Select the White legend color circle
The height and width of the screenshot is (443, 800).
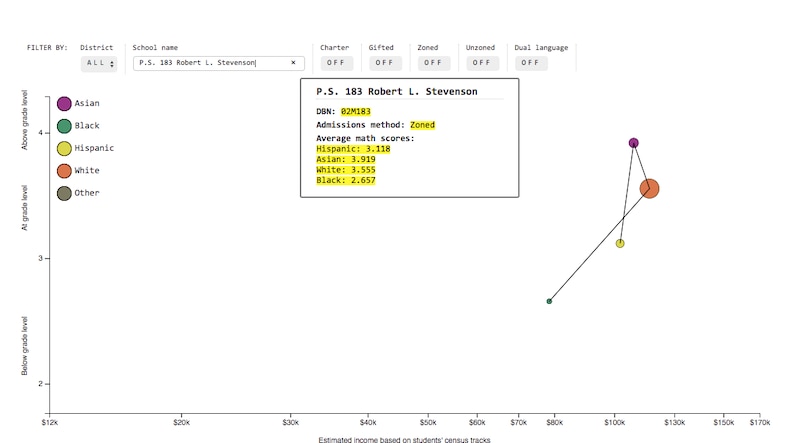tap(64, 171)
